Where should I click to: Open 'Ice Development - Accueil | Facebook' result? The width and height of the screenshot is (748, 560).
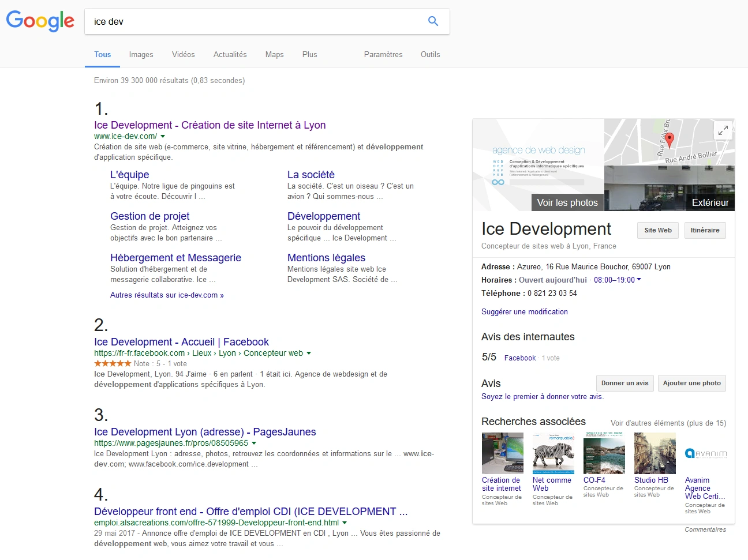[181, 342]
